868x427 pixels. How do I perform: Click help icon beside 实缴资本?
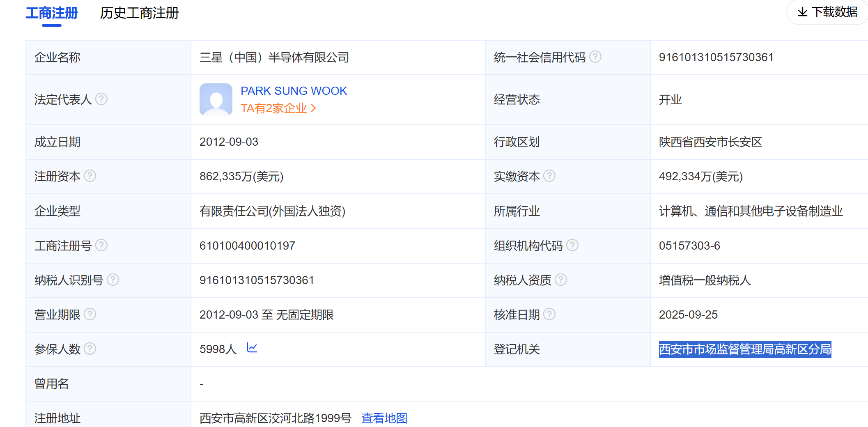tap(549, 176)
